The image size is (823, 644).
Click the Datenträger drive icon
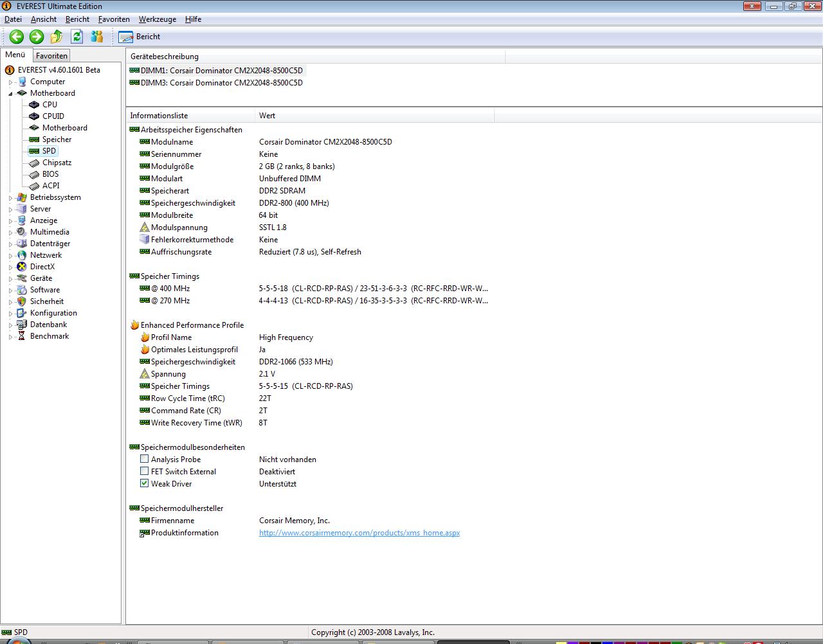point(22,244)
